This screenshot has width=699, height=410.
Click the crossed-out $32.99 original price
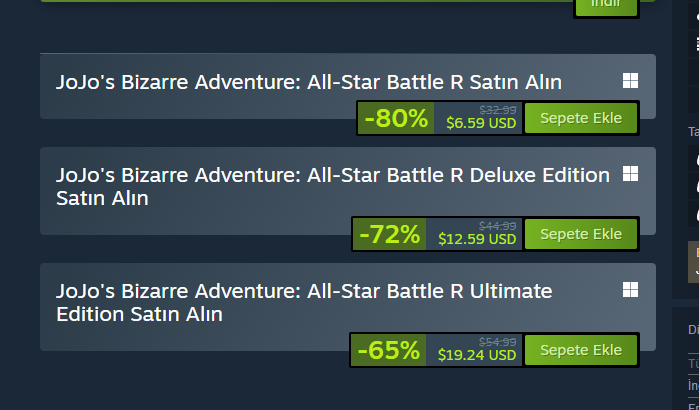[498, 109]
